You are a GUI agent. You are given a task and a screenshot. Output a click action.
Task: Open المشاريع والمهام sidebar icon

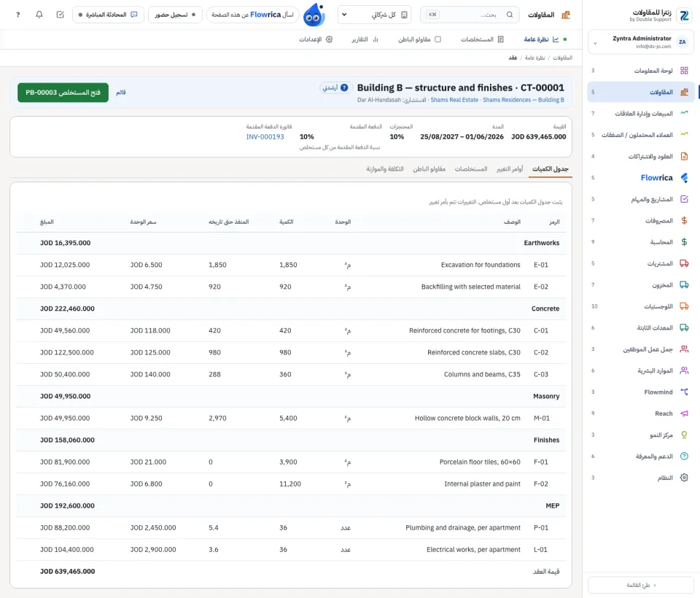coord(684,199)
